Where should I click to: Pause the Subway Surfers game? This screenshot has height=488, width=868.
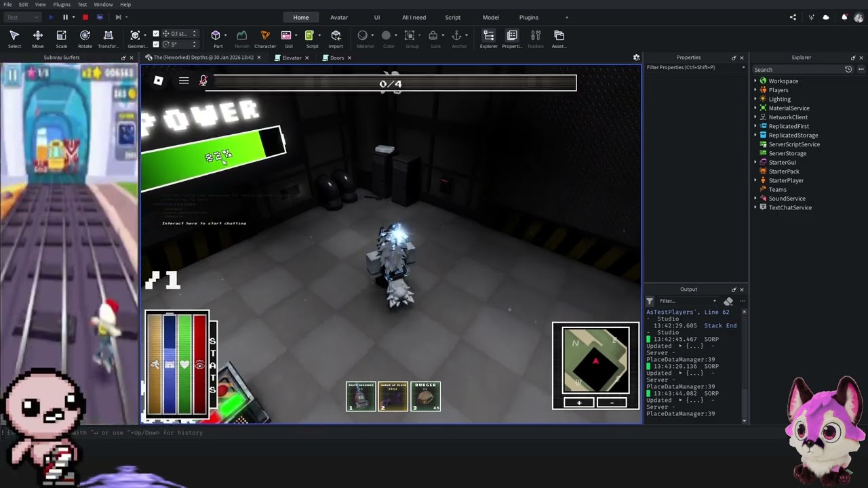point(12,76)
